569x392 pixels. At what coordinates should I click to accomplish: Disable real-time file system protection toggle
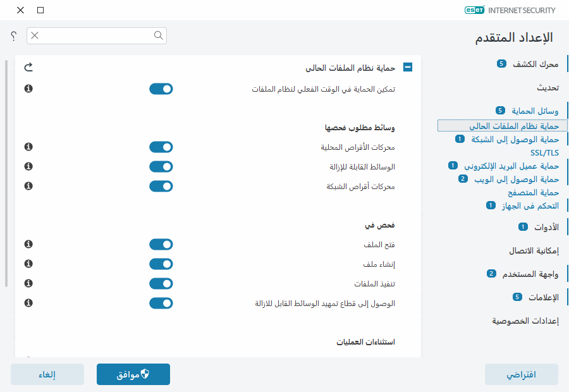tap(161, 89)
